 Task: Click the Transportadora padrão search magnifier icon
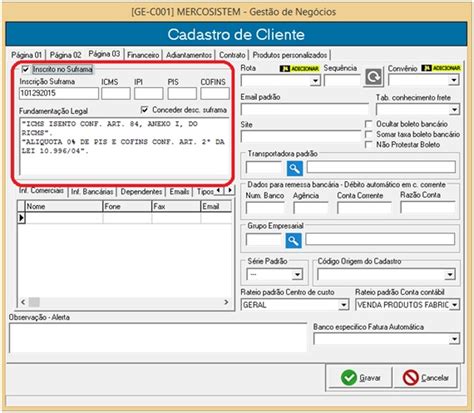click(x=295, y=168)
